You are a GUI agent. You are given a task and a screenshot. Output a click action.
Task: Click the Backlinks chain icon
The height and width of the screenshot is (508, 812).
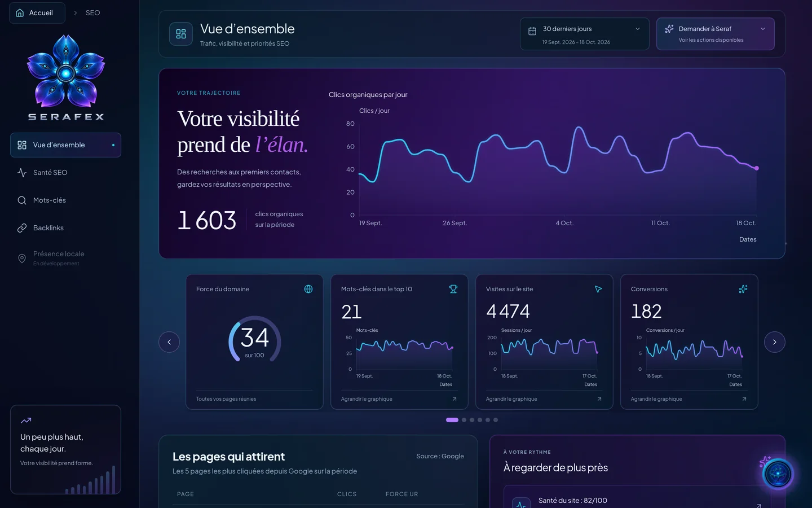click(22, 228)
